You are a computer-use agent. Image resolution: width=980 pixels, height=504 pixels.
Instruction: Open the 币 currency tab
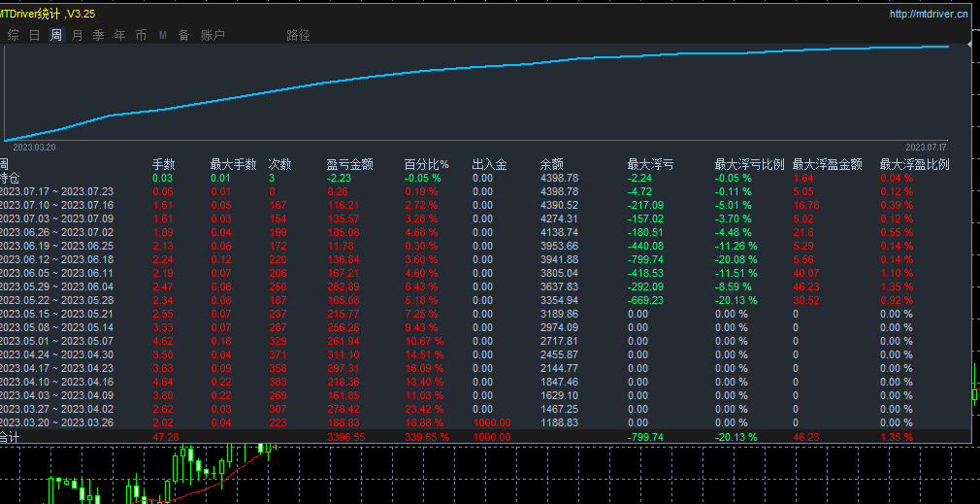point(142,36)
